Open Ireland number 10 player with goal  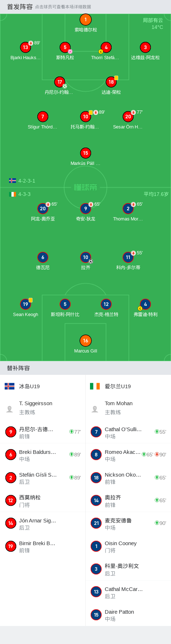85,257
